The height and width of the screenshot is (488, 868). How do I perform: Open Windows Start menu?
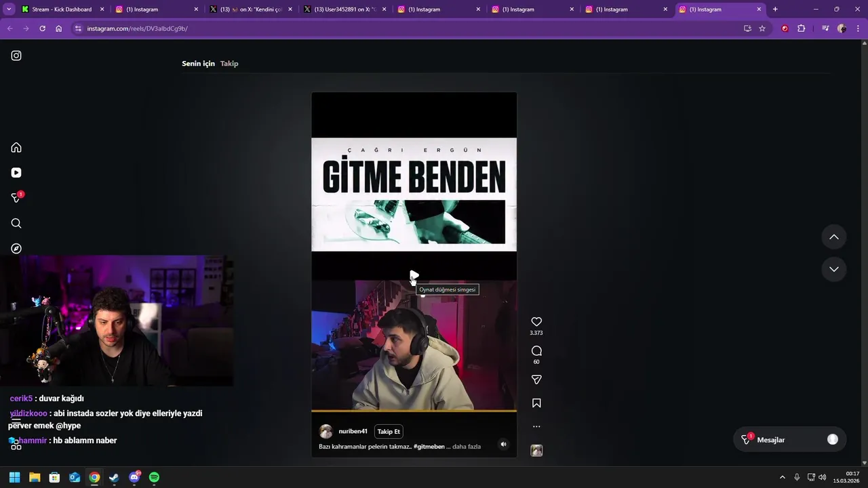coord(15,477)
